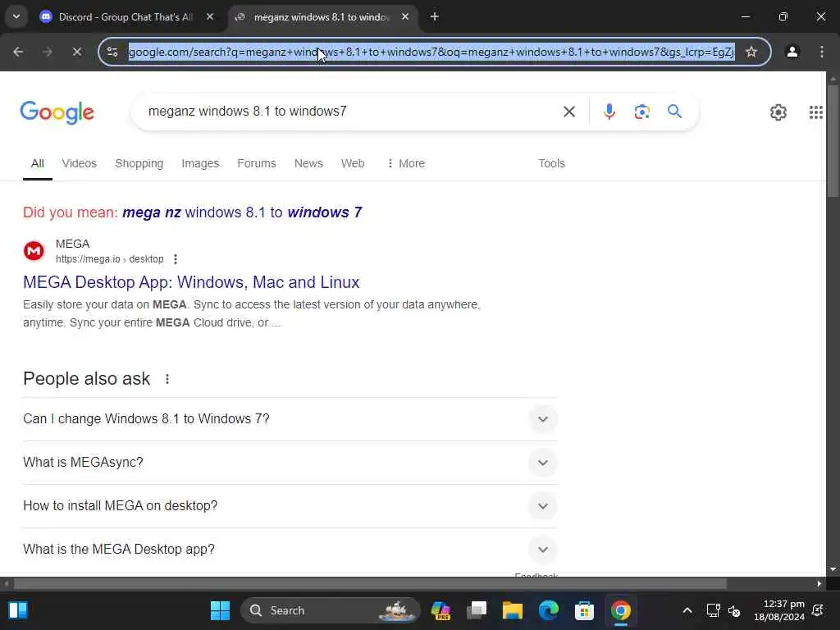Open People also ask options menu
The width and height of the screenshot is (840, 630).
167,379
